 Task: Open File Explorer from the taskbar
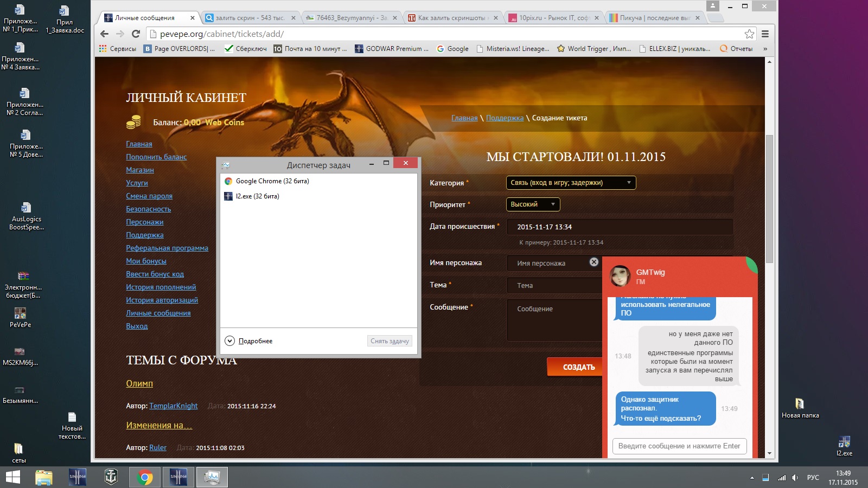43,477
